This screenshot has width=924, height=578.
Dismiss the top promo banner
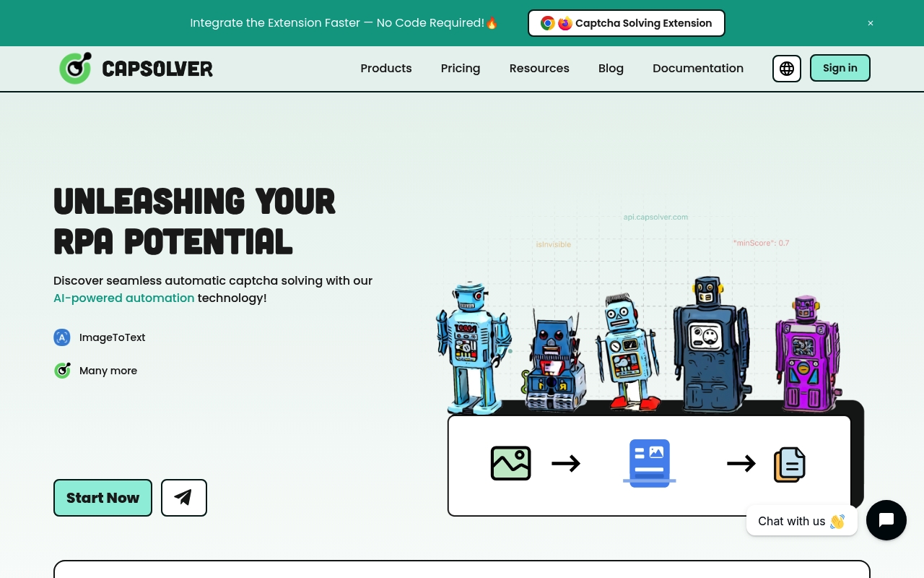[871, 23]
